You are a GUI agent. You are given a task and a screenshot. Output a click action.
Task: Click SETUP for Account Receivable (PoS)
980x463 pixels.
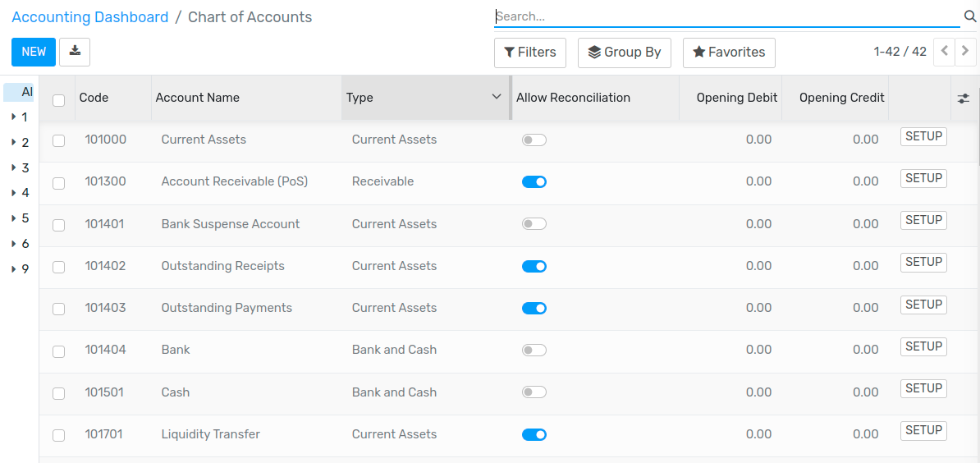pos(923,178)
